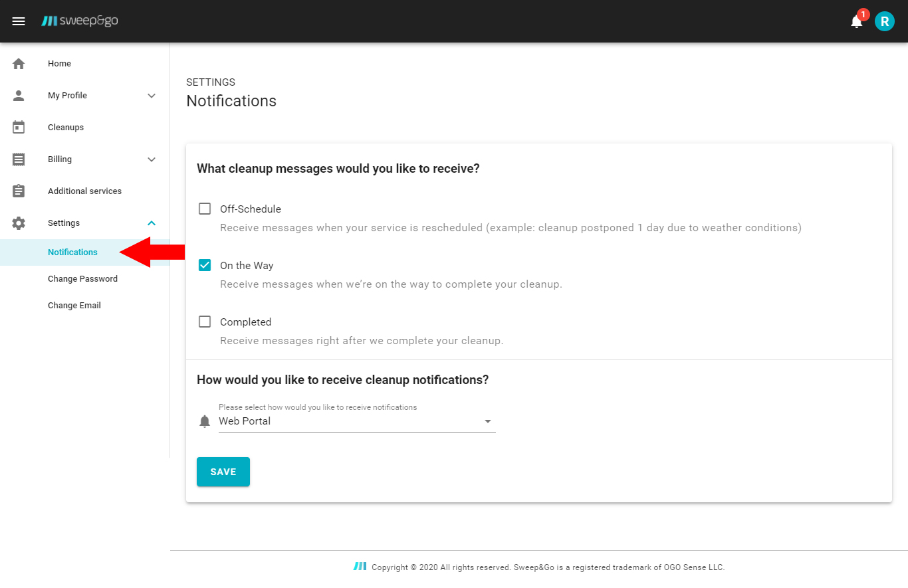Screen dimensions: 908x588
Task: Open Change Password in the sidebar
Action: point(82,279)
